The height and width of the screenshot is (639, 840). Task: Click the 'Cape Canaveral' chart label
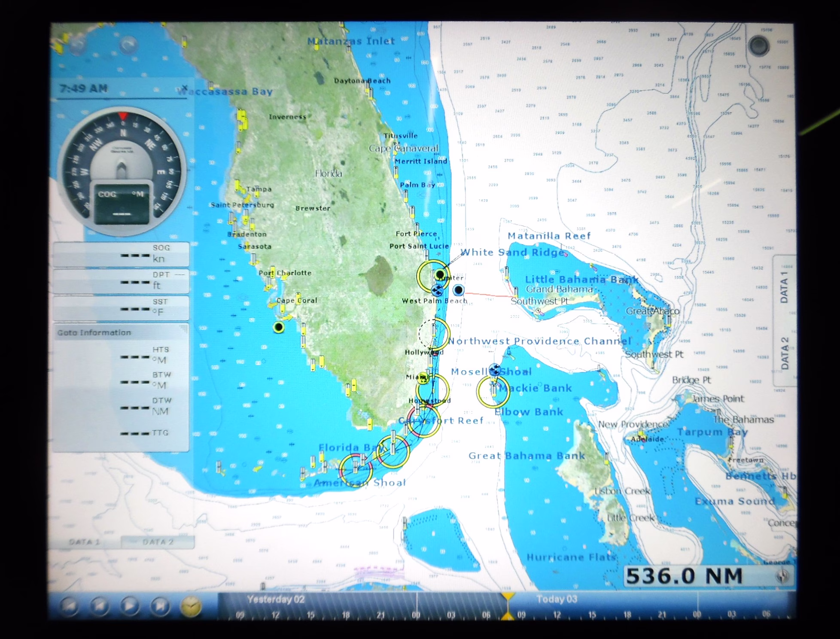click(404, 149)
